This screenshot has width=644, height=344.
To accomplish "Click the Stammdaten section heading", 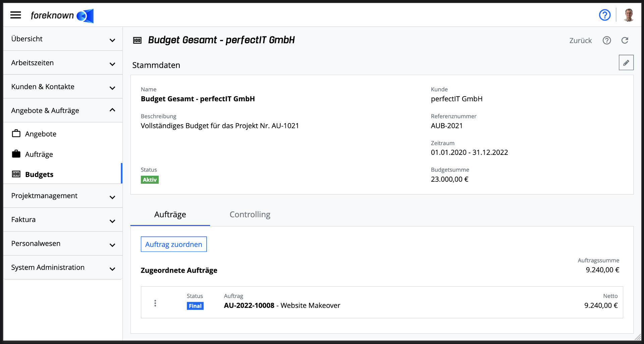I will pos(156,65).
